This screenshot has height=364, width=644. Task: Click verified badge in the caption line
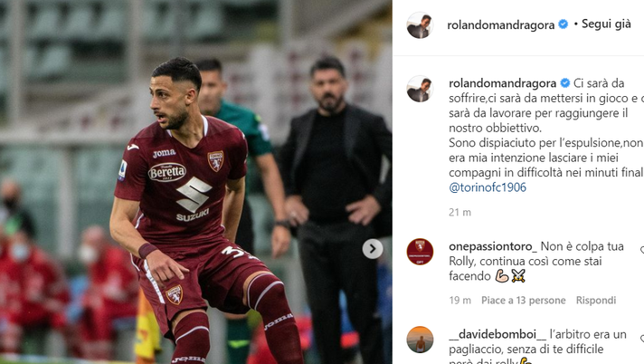(565, 83)
